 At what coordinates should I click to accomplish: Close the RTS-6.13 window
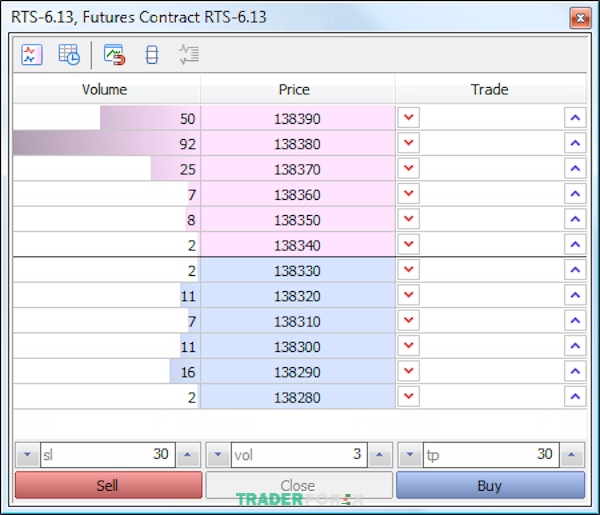tap(580, 18)
